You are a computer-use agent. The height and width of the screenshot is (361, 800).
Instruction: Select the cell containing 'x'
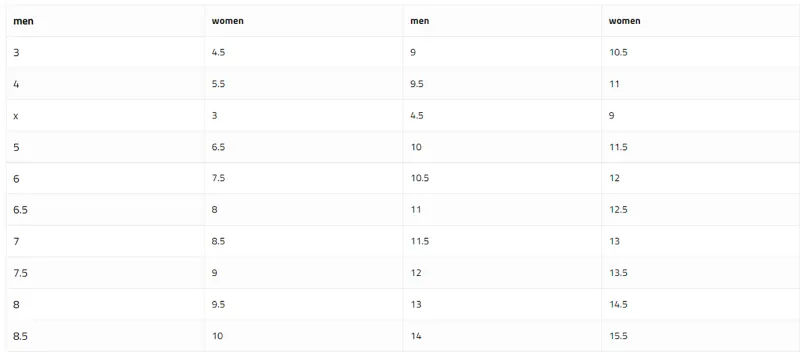pos(105,116)
